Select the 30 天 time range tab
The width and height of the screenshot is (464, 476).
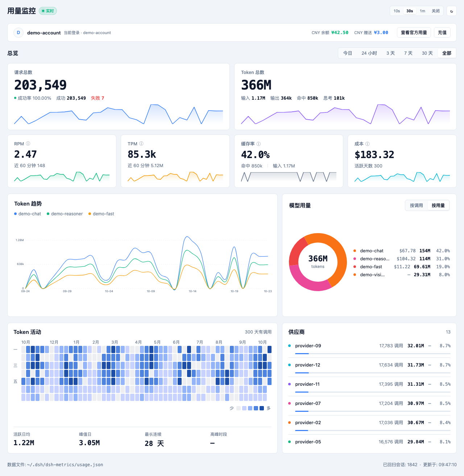coord(427,53)
